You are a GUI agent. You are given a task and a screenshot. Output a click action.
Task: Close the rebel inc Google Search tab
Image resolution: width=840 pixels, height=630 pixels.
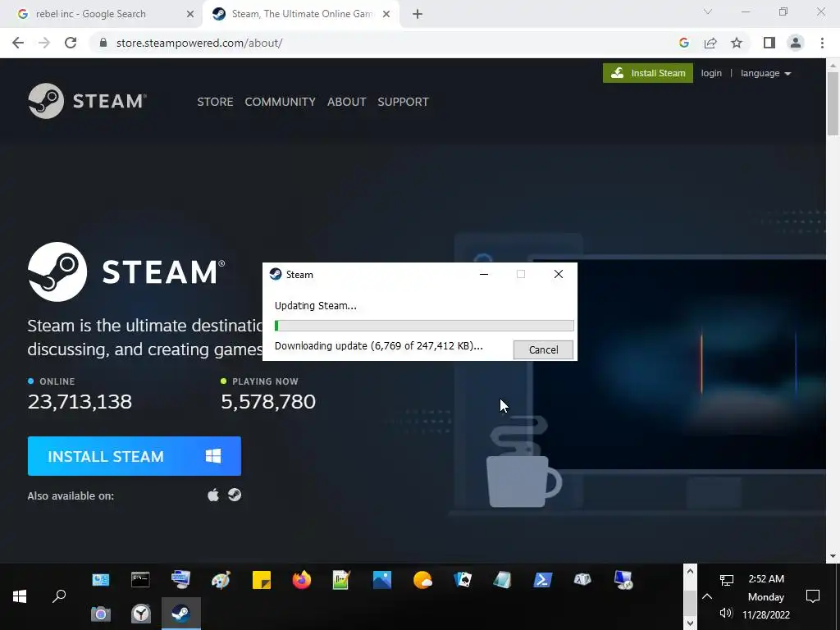(190, 14)
